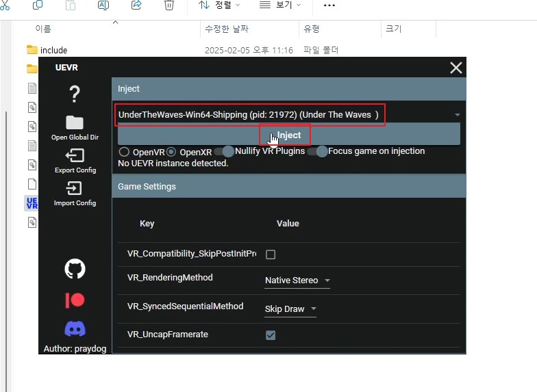Open the VR_SyncedSequentialMethod Skip Draw dropdown
The width and height of the screenshot is (537, 392).
click(x=290, y=309)
